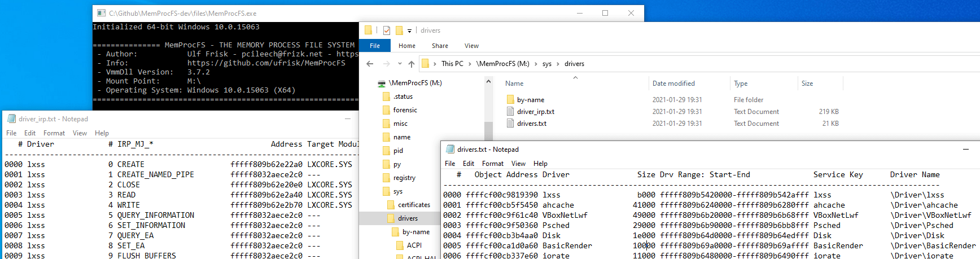This screenshot has width=980, height=259.
Task: Click 'CREATE_NAMED_PIPE' in driver_irp.txt text
Action: 156,174
